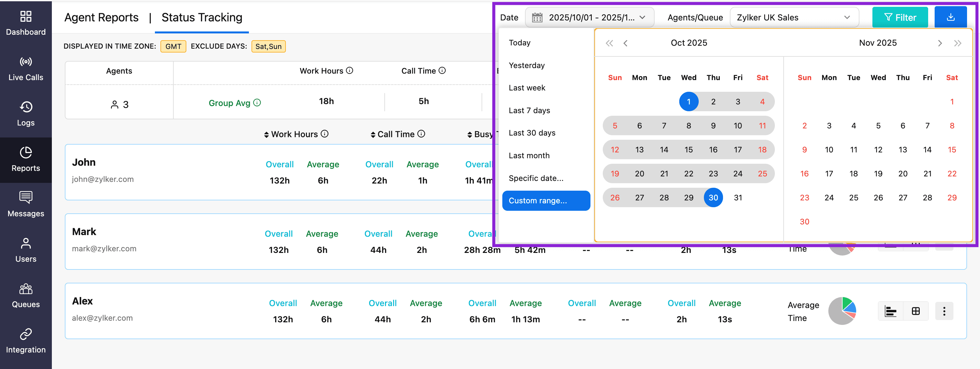Switch Alex's row to table grid view

point(916,311)
